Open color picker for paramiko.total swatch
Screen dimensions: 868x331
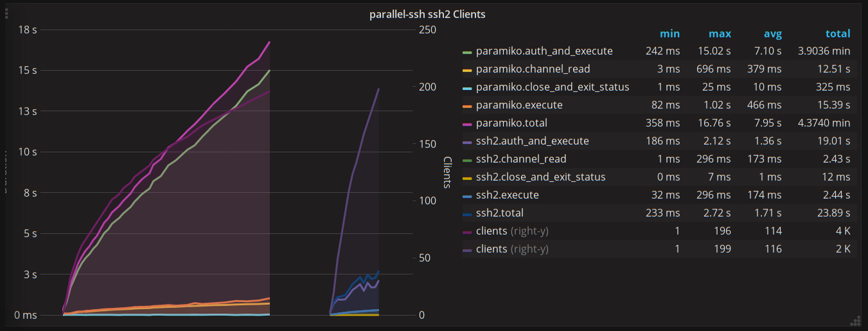click(x=467, y=123)
